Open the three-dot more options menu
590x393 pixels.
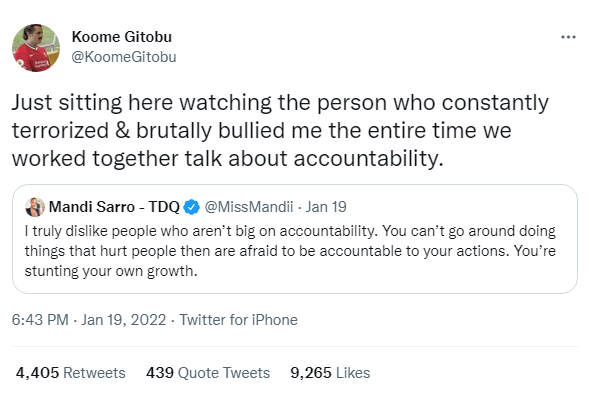click(x=568, y=37)
